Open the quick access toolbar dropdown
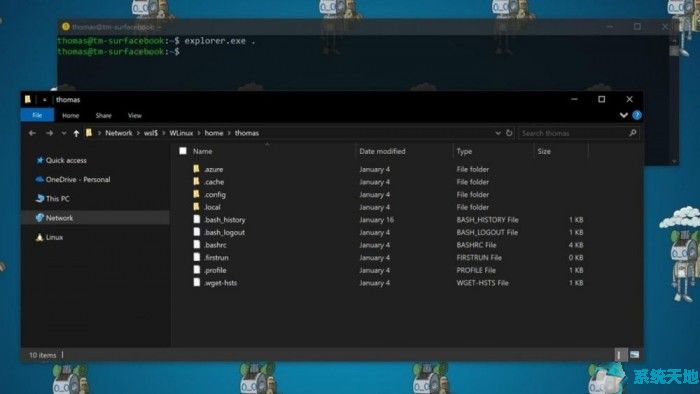700x394 pixels. [x=44, y=100]
